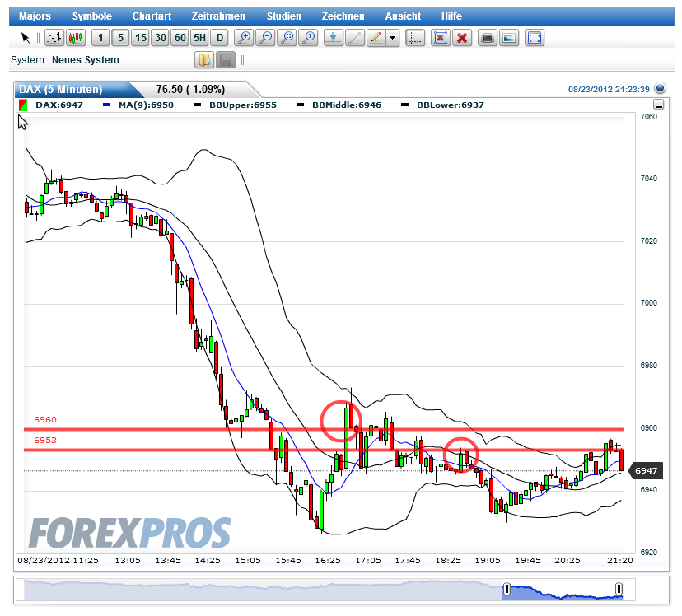The height and width of the screenshot is (616, 682).
Task: Click the DAX:6947 legend entry
Action: click(51, 105)
